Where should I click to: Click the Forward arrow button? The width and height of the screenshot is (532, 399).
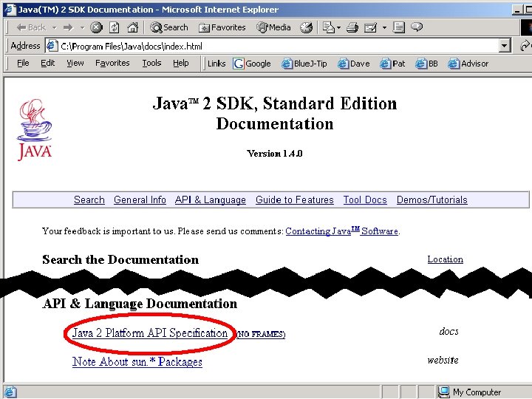coord(68,27)
